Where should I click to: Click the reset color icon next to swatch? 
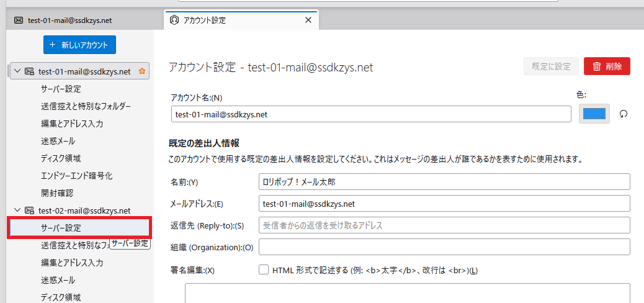(624, 114)
